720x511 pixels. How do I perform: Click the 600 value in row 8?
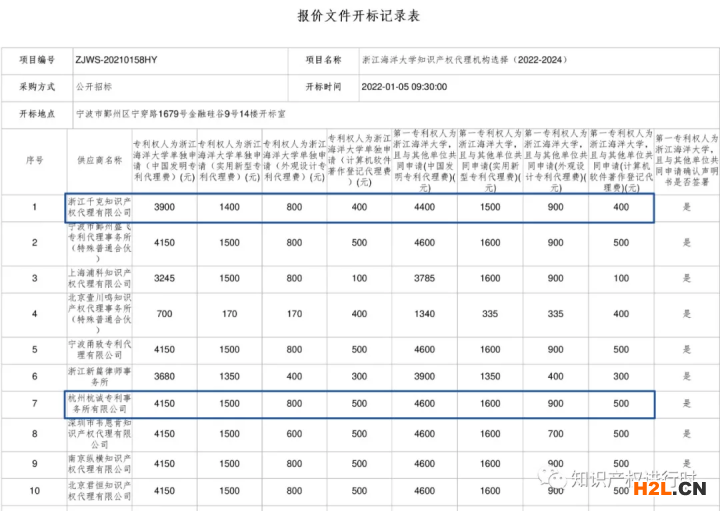coord(294,434)
